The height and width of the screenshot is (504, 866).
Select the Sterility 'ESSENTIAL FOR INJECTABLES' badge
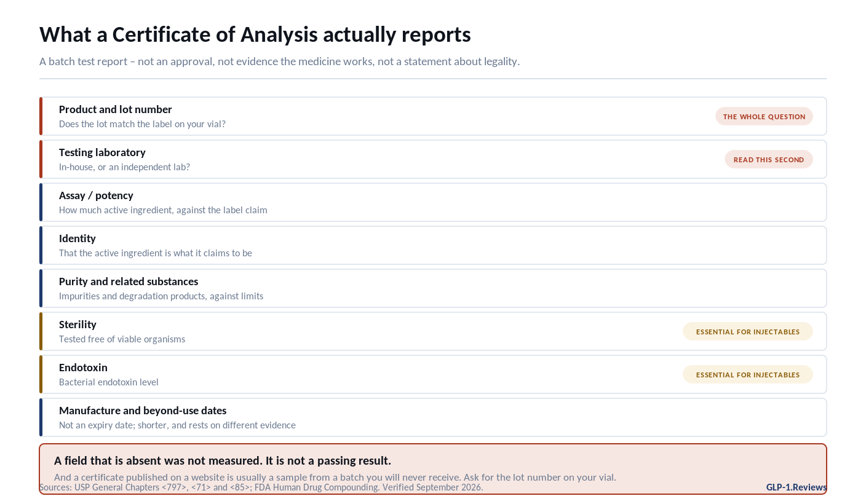(748, 331)
